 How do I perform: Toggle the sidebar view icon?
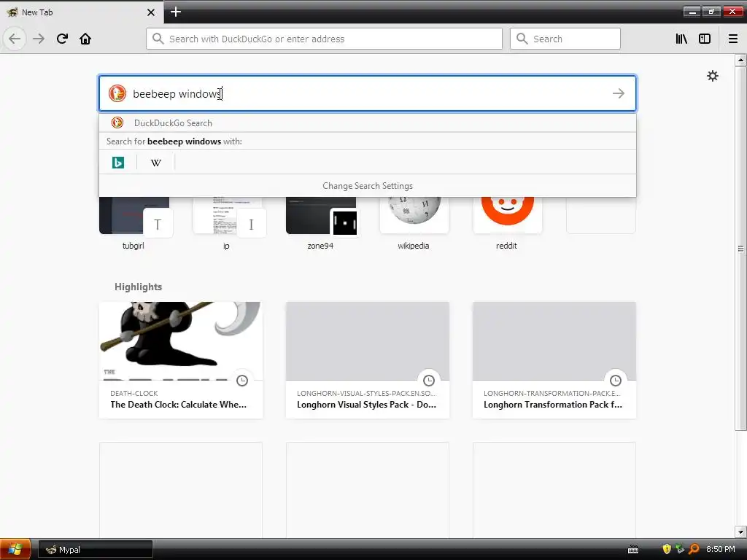[705, 39]
